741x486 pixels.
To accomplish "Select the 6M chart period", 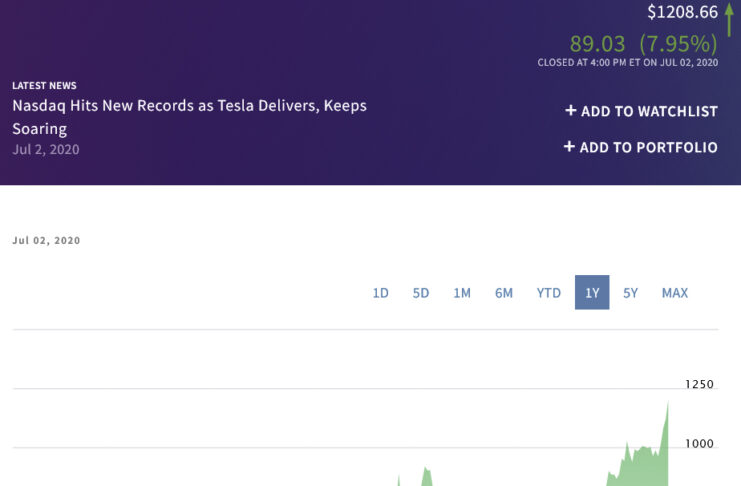I will click(503, 293).
